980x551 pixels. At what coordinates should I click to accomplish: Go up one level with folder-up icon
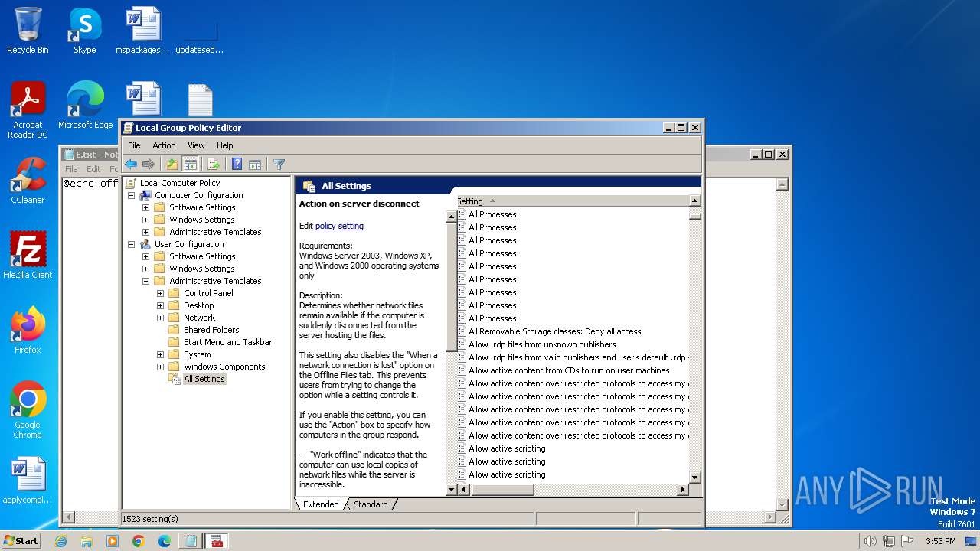pyautogui.click(x=172, y=164)
